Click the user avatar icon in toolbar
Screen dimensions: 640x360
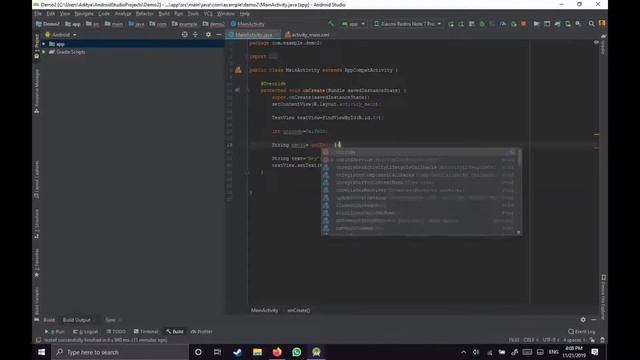coord(602,24)
